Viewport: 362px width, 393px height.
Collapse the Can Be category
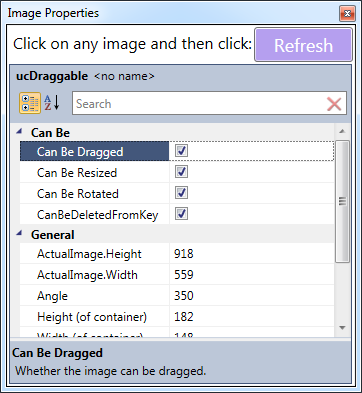click(x=19, y=132)
